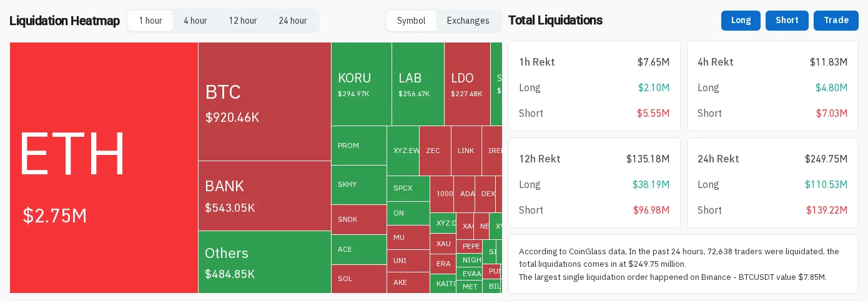Select the 24 hour timeframe tab

[x=293, y=21]
